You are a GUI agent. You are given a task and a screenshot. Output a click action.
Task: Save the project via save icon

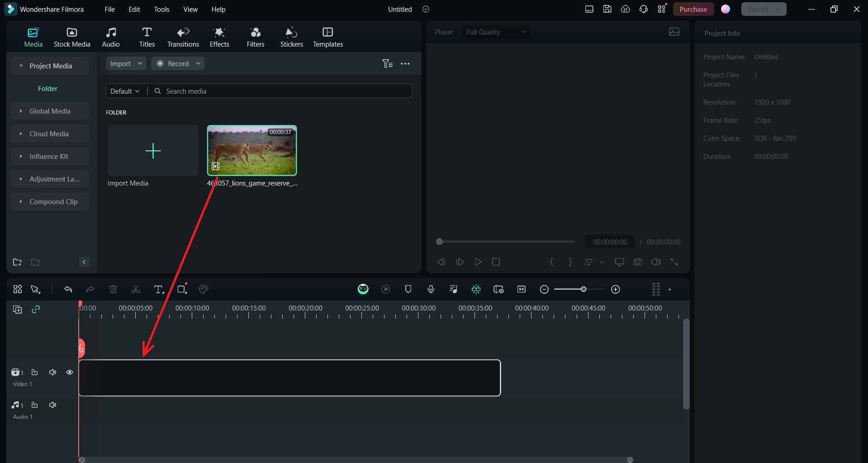click(x=607, y=9)
